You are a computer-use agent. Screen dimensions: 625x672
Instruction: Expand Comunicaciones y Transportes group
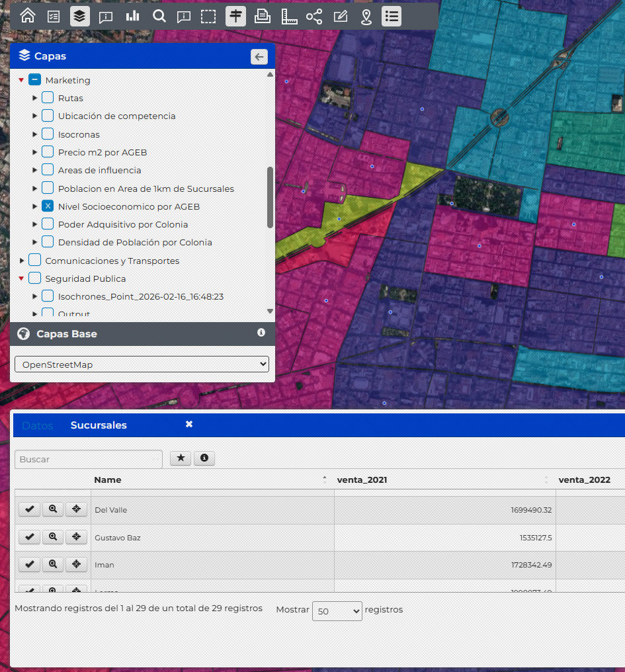pos(22,261)
